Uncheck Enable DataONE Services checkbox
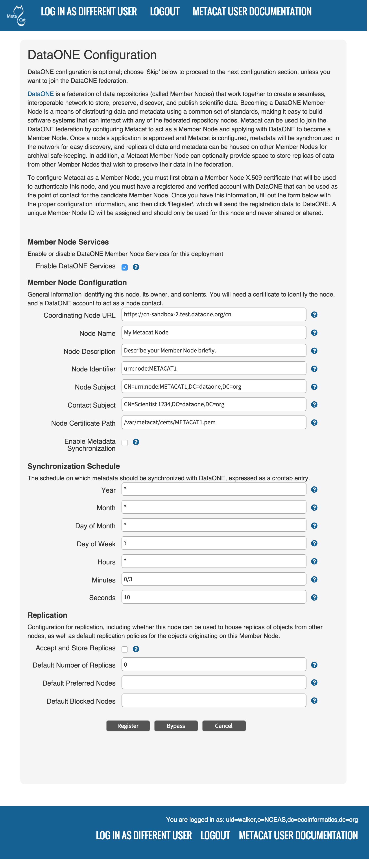The width and height of the screenshot is (369, 868). pos(125,267)
